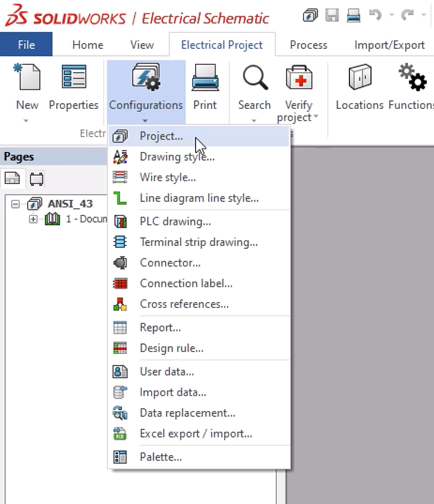434x504 pixels.
Task: Click the Print ribbon icon
Action: coord(205,77)
